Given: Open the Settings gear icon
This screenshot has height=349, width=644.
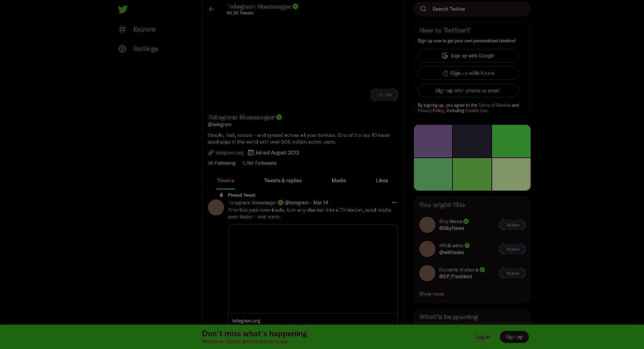Looking at the screenshot, I should tap(122, 49).
